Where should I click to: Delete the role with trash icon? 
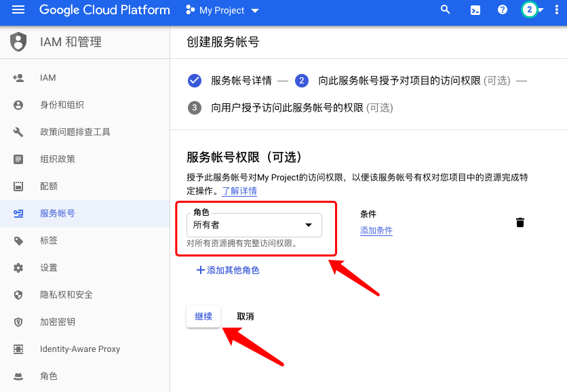coord(520,222)
